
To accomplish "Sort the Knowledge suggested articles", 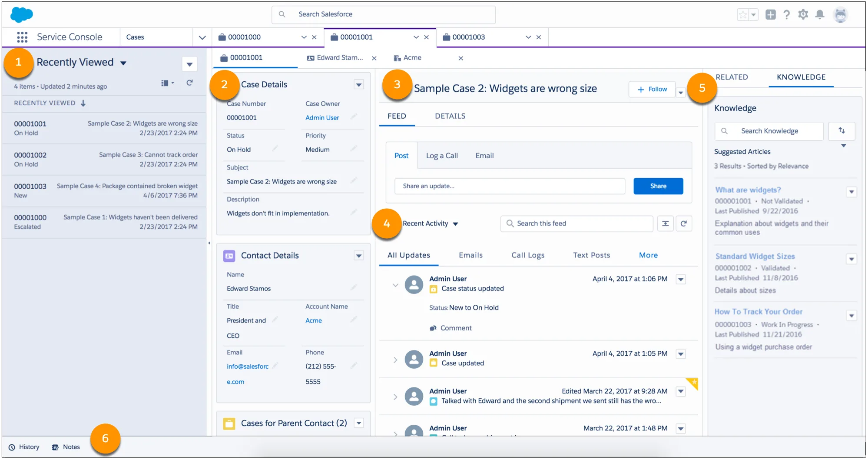I will pos(841,131).
